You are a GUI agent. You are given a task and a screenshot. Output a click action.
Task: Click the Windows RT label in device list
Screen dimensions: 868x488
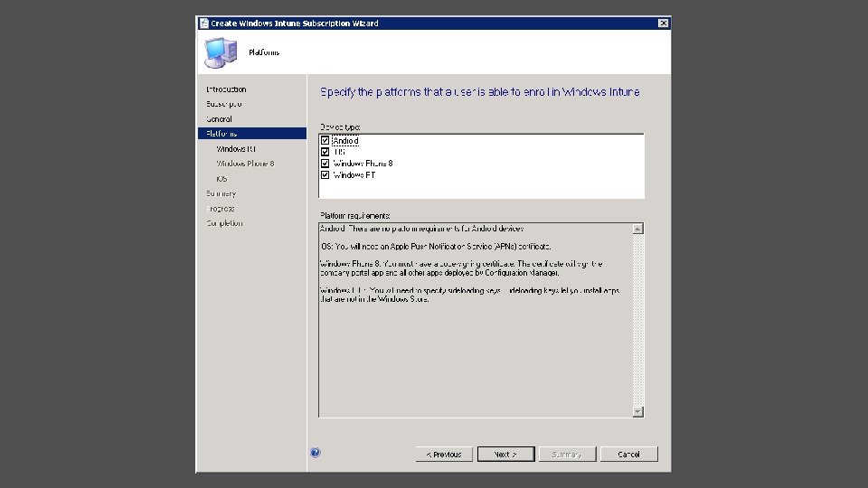354,174
